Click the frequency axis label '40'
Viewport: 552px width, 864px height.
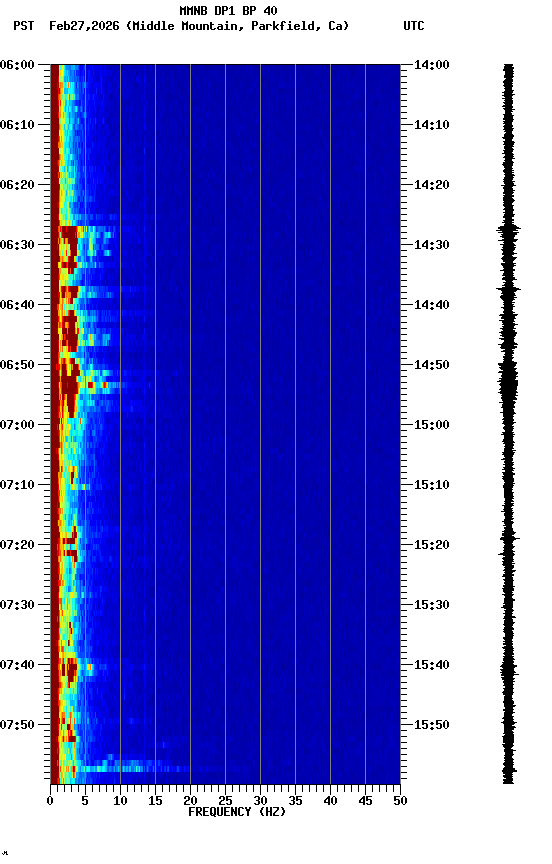pyautogui.click(x=330, y=801)
